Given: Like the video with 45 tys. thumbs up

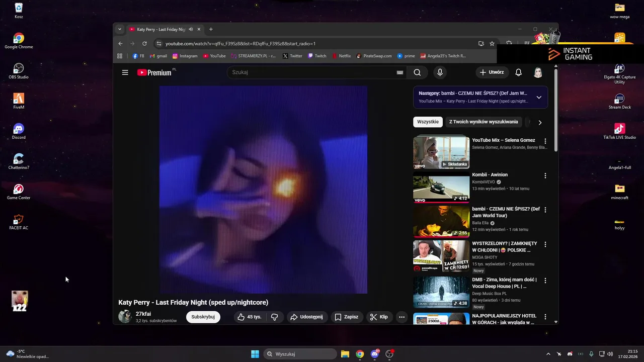Looking at the screenshot, I should (x=249, y=317).
